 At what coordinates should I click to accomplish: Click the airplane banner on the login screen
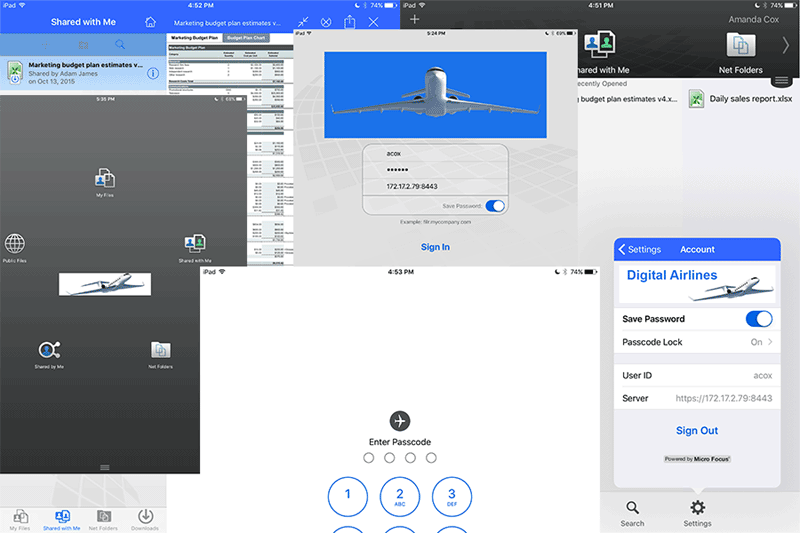pyautogui.click(x=435, y=95)
